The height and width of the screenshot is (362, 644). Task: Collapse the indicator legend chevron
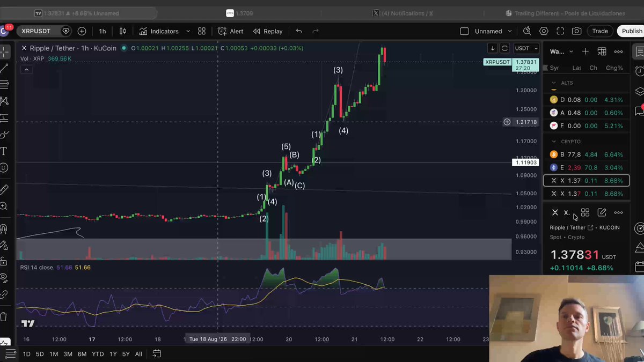click(x=26, y=69)
